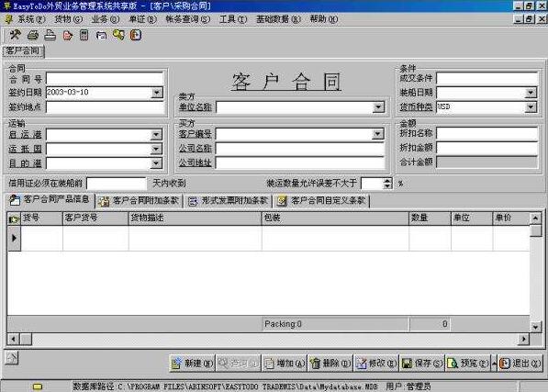548x392 pixels.
Task: Click the 新建 button
Action: pyautogui.click(x=192, y=364)
